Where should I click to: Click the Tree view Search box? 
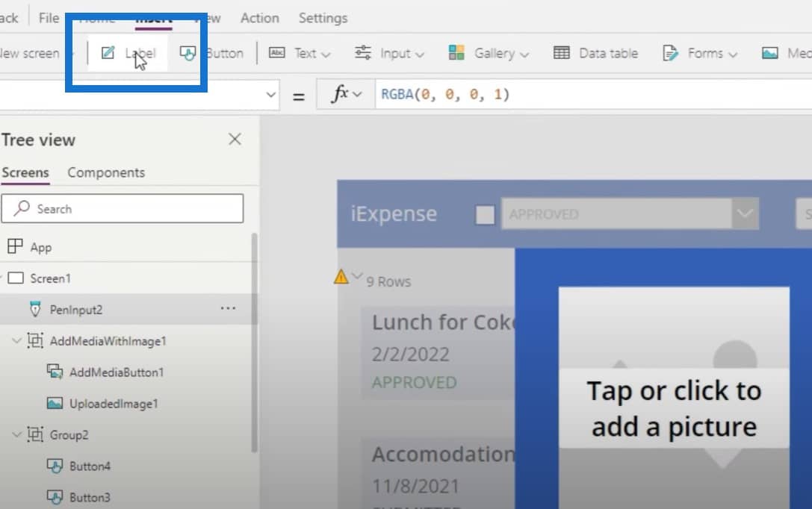(x=123, y=208)
